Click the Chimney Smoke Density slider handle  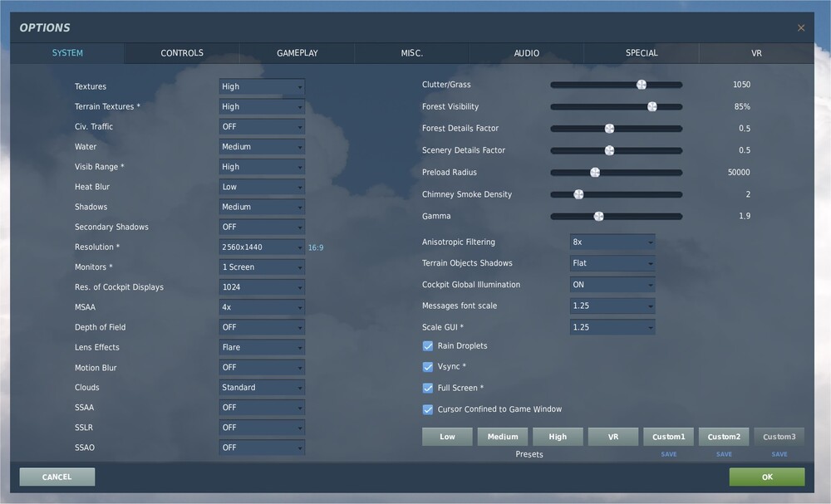pos(578,194)
